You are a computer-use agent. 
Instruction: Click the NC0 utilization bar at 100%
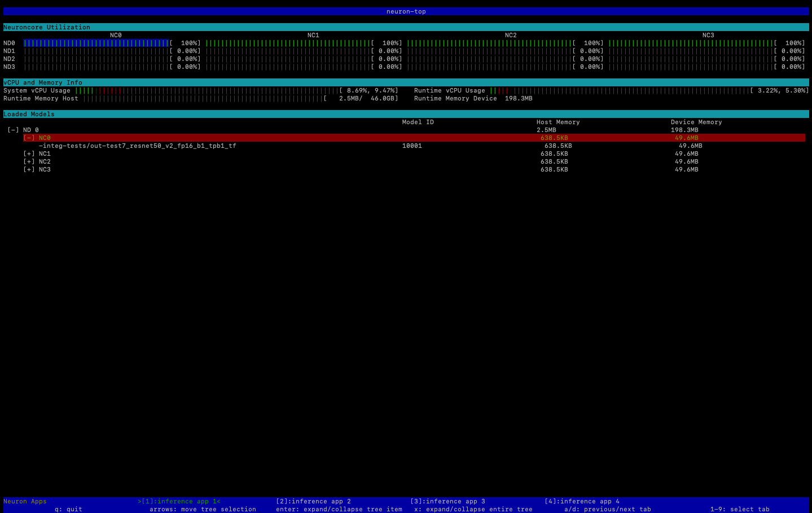tap(96, 42)
